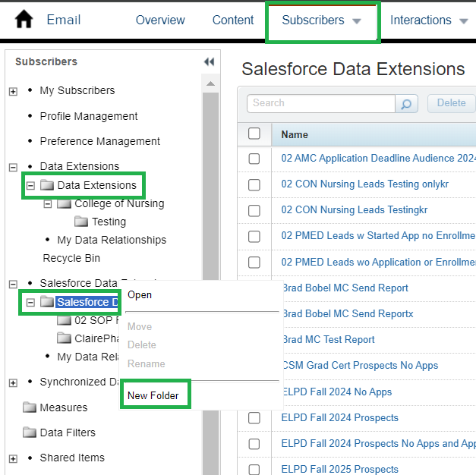Open the 02 SOP folder icon
Viewport: 476px width, 475px height.
[64, 320]
